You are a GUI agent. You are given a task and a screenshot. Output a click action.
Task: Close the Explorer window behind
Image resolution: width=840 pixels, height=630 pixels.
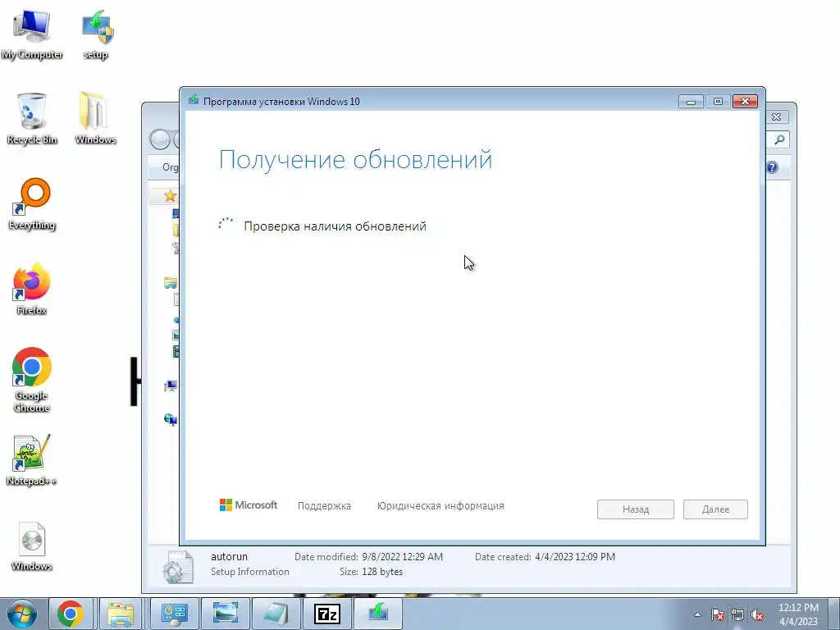tap(777, 116)
